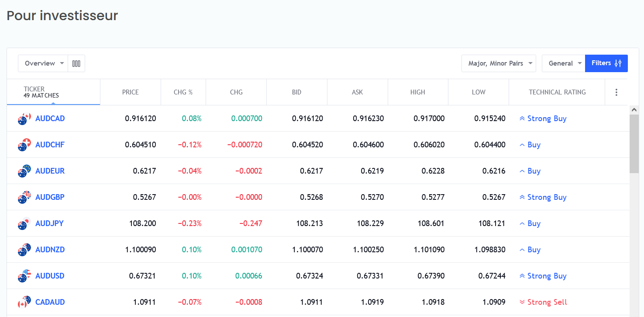Open the Overview view dropdown

43,63
